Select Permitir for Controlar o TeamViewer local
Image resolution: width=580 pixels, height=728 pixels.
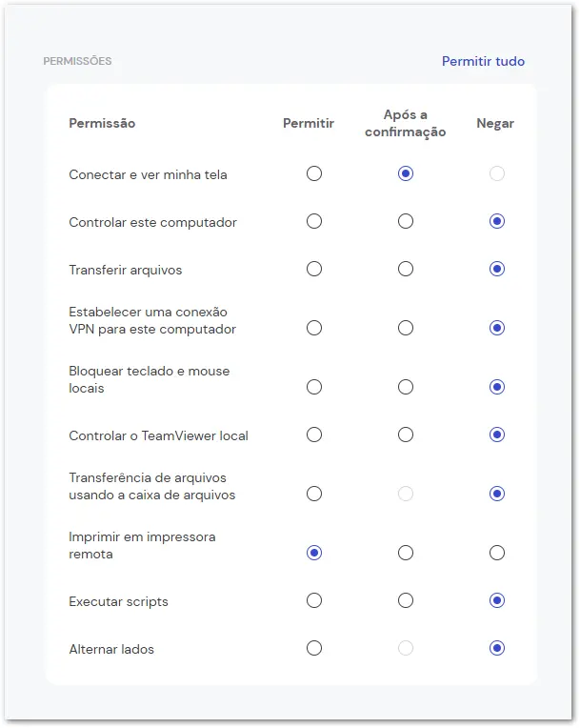click(314, 435)
